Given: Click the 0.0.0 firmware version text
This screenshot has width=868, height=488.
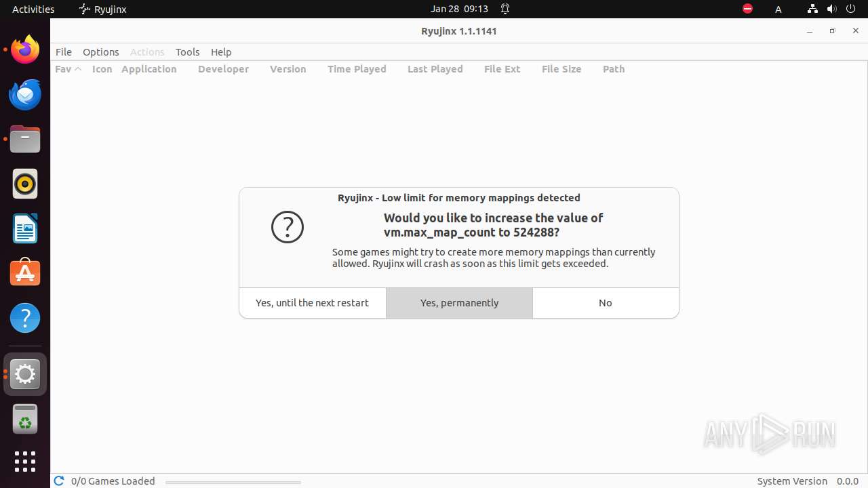Looking at the screenshot, I should [x=848, y=481].
